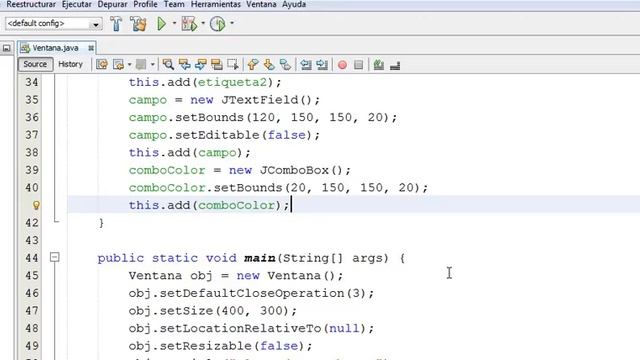Click the Find Selection magnifier icon
This screenshot has width=640, height=360.
coord(168,64)
